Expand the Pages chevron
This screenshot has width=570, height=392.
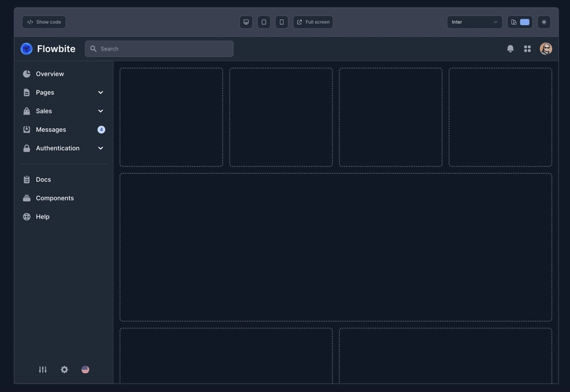click(100, 93)
